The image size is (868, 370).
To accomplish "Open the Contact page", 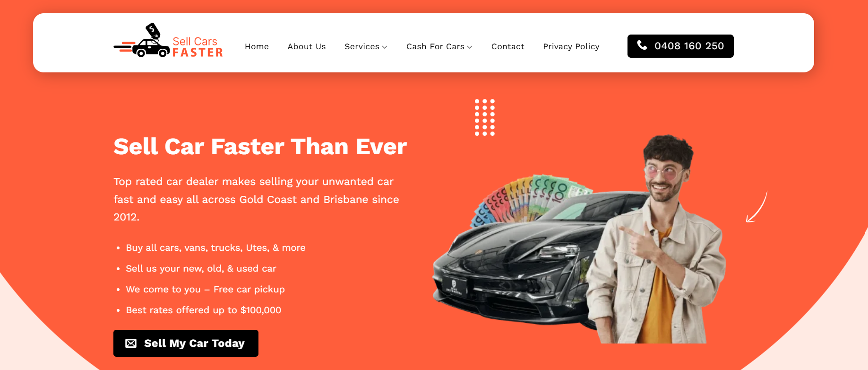I will pos(508,46).
